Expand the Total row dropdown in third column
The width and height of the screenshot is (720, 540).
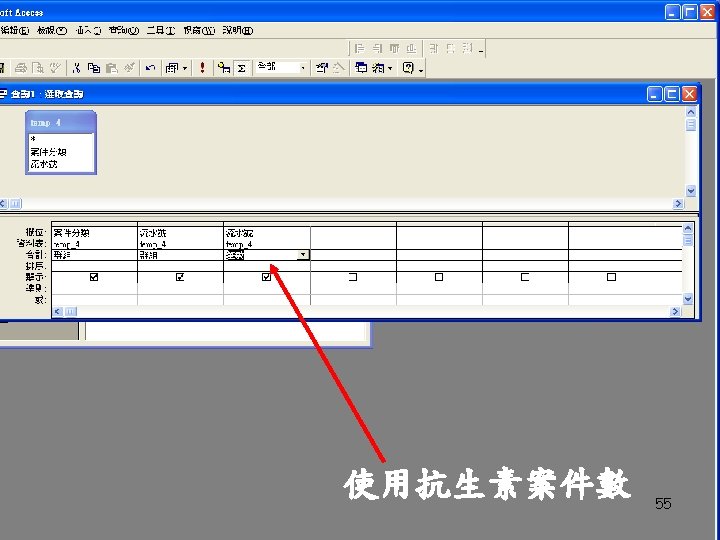point(303,255)
